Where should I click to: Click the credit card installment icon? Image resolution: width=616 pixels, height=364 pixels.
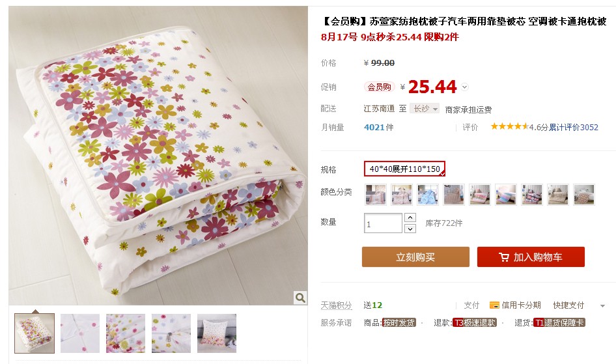(x=494, y=305)
